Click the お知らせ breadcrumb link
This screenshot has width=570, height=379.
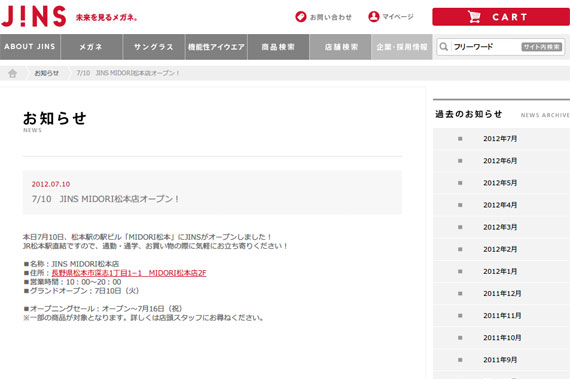[47, 73]
